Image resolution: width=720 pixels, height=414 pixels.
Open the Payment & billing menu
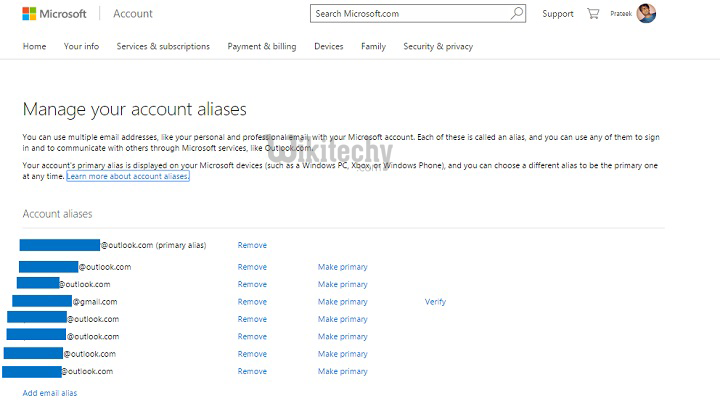point(262,46)
